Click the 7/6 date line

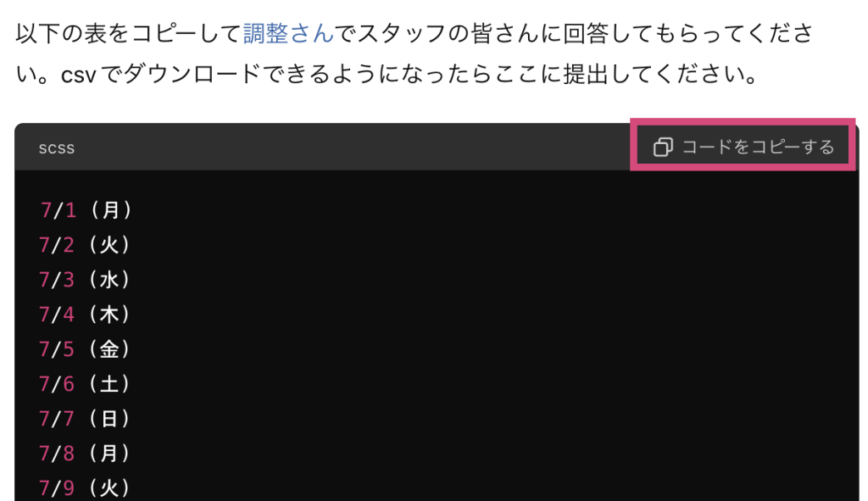pos(85,384)
